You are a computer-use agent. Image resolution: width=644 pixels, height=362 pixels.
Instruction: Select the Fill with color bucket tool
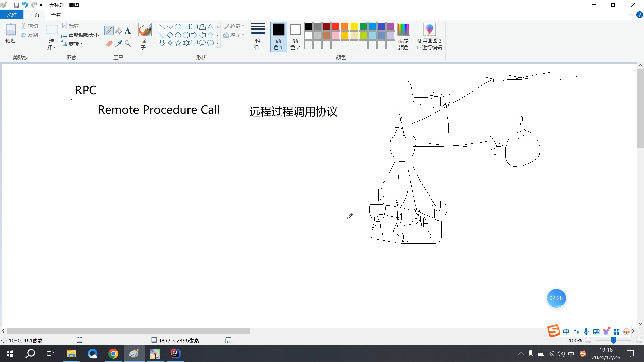click(x=118, y=31)
